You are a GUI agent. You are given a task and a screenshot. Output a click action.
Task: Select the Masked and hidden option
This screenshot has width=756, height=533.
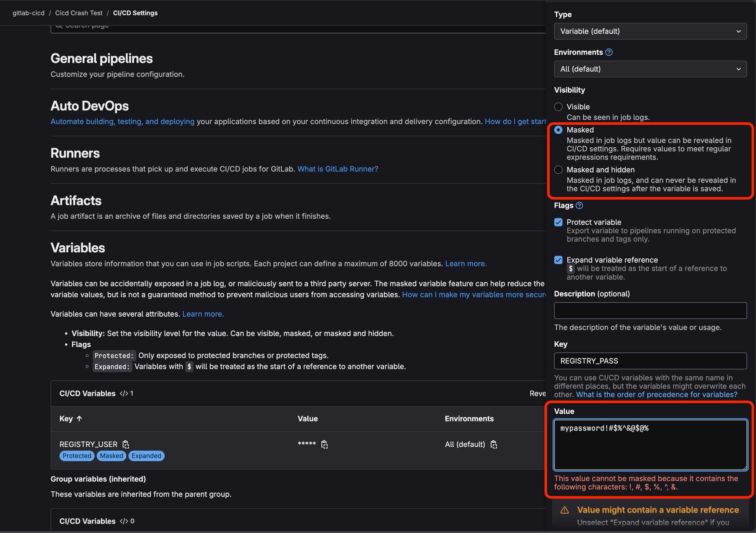[x=558, y=169]
